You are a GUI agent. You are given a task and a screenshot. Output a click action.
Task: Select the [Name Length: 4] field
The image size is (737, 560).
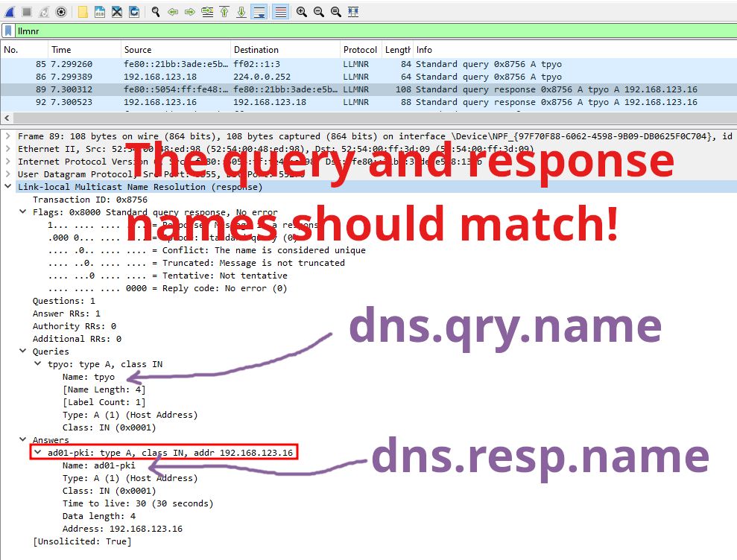pyautogui.click(x=104, y=390)
